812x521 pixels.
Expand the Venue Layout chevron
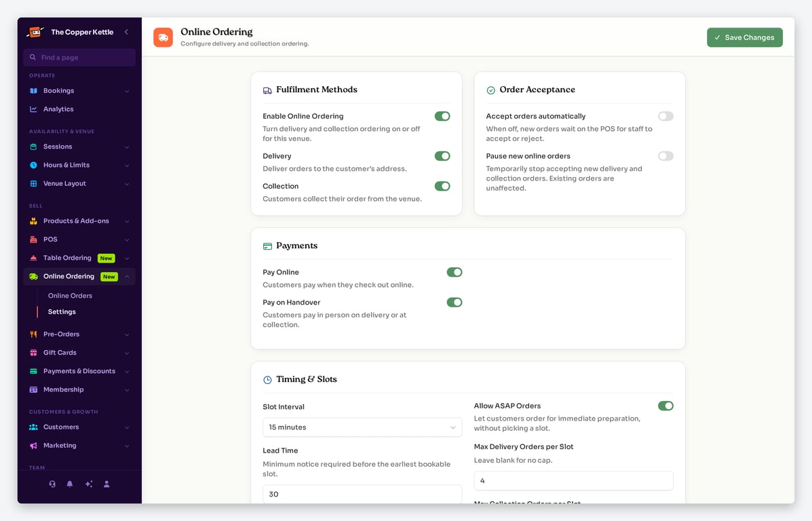click(x=127, y=185)
